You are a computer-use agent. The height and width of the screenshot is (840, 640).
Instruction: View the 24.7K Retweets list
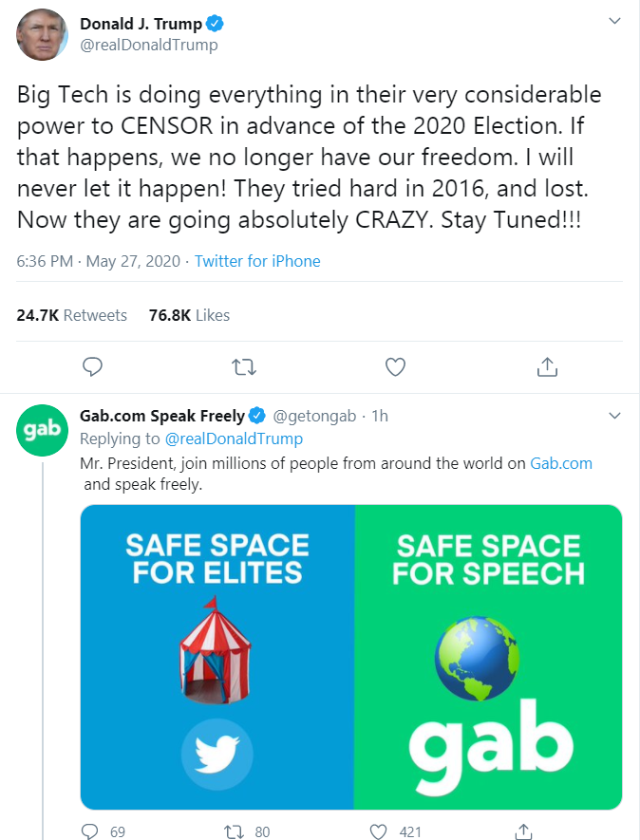[x=72, y=315]
